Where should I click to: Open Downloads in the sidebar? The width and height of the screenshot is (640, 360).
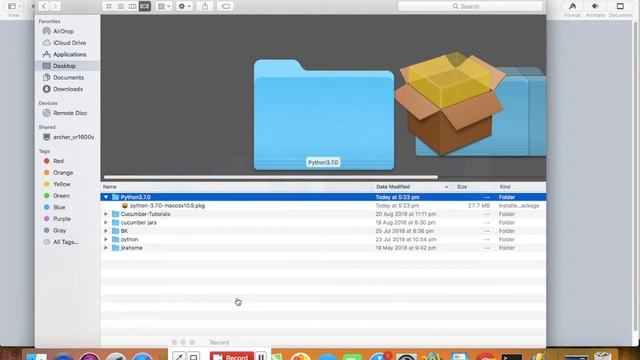click(x=67, y=89)
